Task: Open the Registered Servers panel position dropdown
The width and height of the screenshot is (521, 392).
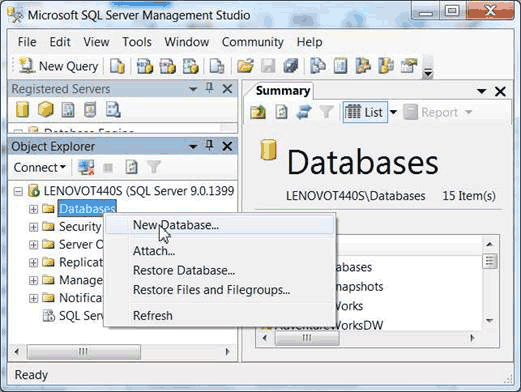Action: [x=193, y=89]
